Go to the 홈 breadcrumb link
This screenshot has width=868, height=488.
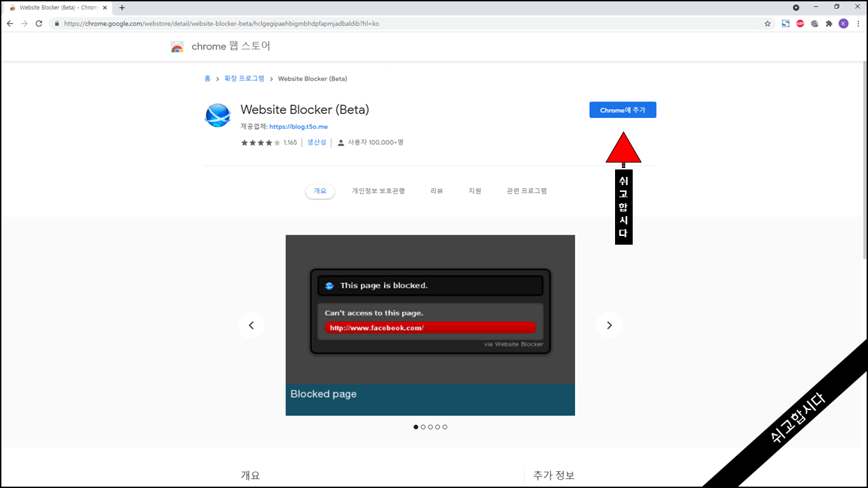208,79
